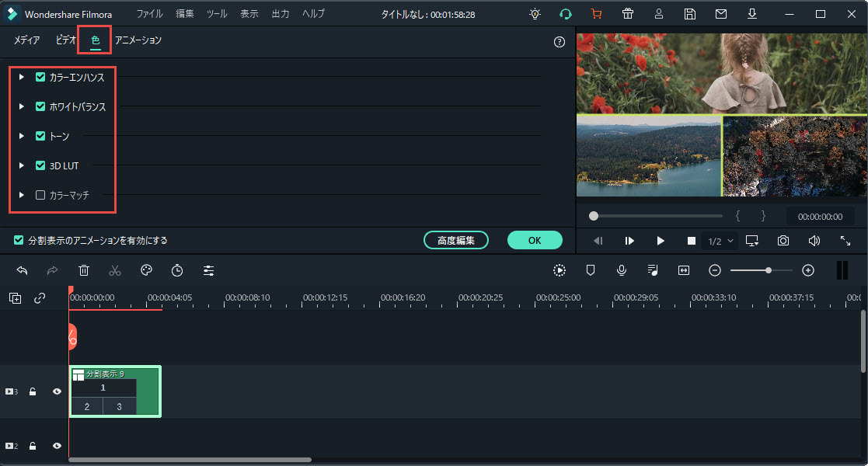Open the speed stopwatch tool
Viewport: 868px width, 466px height.
point(177,270)
